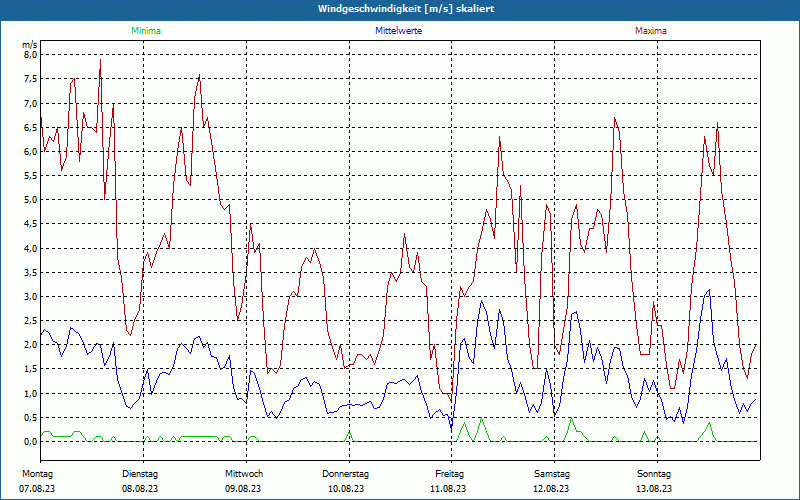This screenshot has width=800, height=500.
Task: Click the Dienstag day label
Action: tap(140, 474)
